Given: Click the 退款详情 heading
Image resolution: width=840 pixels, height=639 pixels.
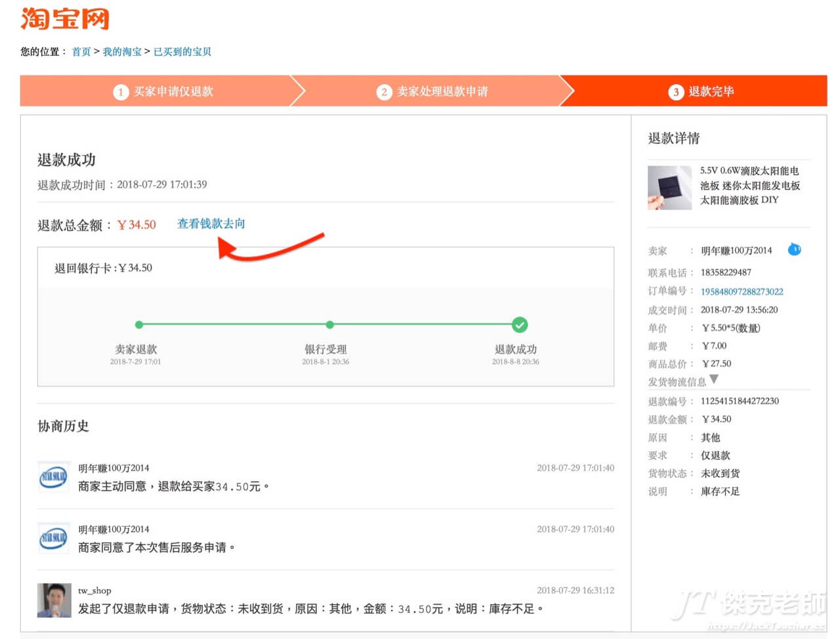Looking at the screenshot, I should click(x=674, y=138).
